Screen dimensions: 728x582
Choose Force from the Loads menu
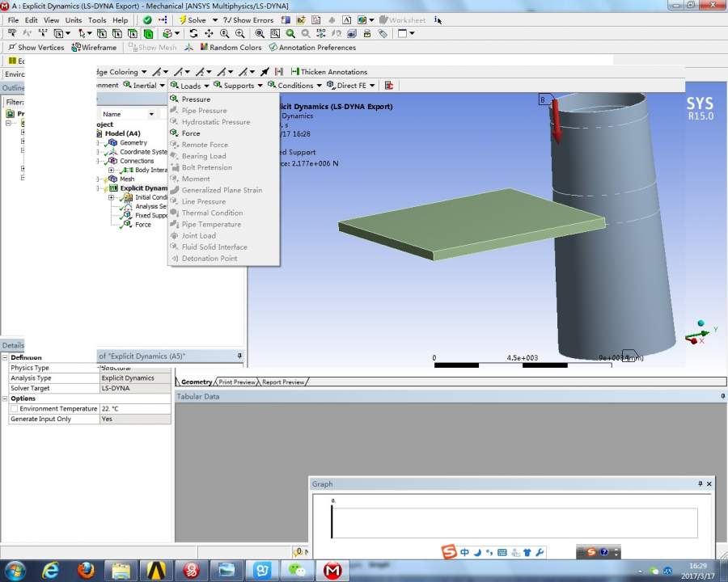pyautogui.click(x=191, y=133)
